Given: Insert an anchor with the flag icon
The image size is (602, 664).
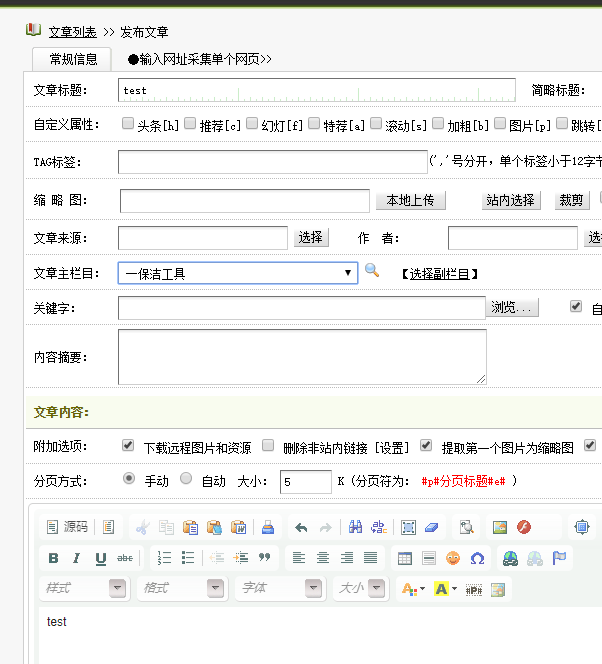Looking at the screenshot, I should [x=559, y=558].
